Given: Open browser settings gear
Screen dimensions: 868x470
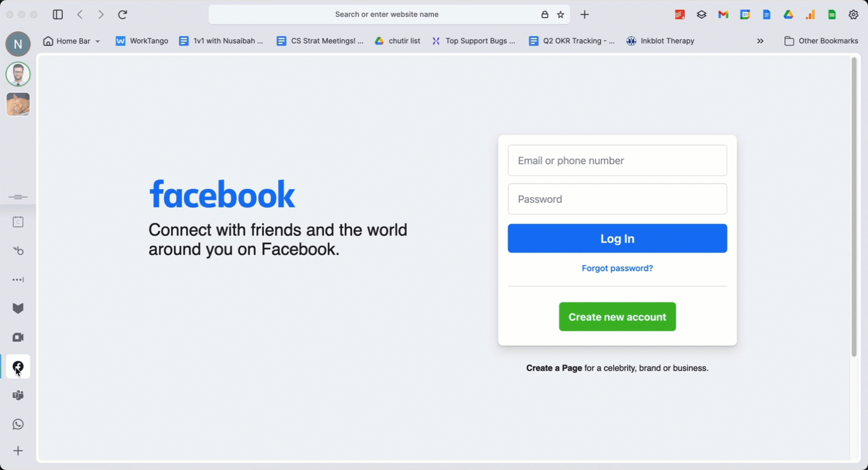Looking at the screenshot, I should pyautogui.click(x=854, y=14).
